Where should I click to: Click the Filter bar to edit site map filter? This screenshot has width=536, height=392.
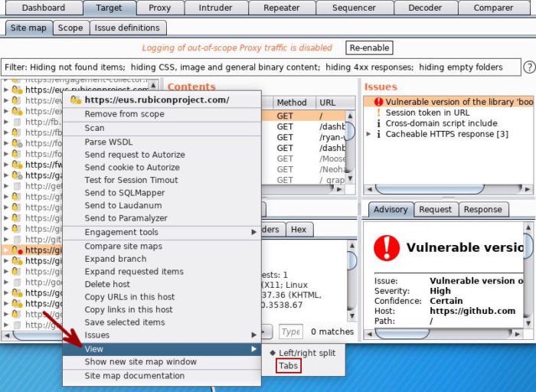coord(260,67)
